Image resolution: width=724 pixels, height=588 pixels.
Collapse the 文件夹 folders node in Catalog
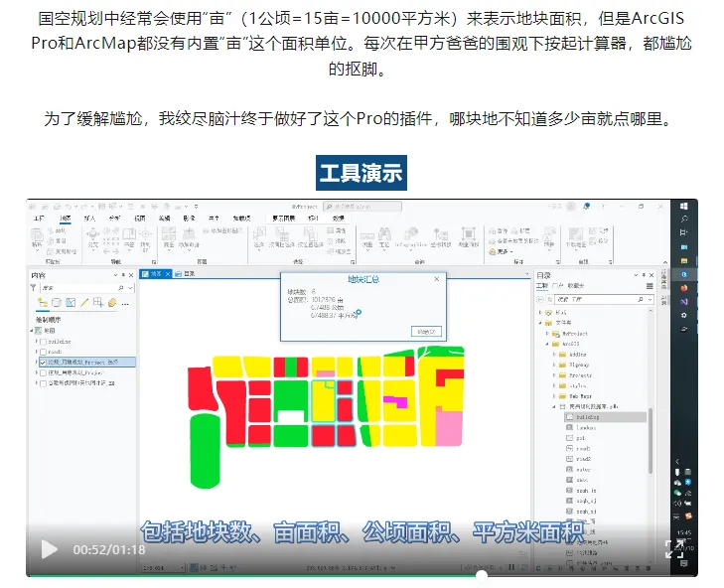tap(540, 323)
